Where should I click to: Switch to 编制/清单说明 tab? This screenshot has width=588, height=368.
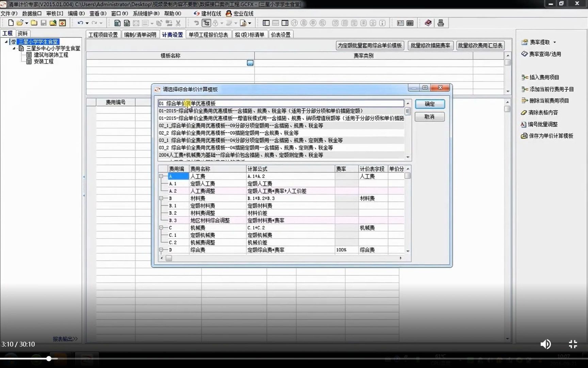(140, 35)
